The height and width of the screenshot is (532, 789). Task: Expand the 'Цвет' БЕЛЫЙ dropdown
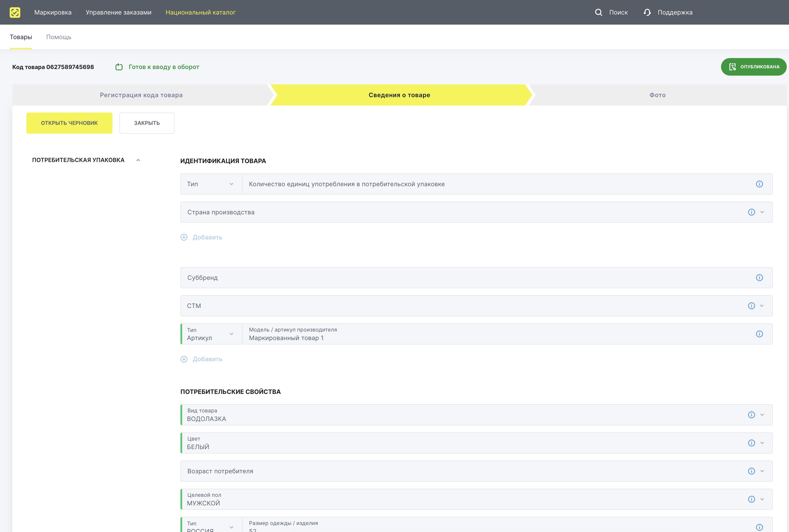pos(762,443)
